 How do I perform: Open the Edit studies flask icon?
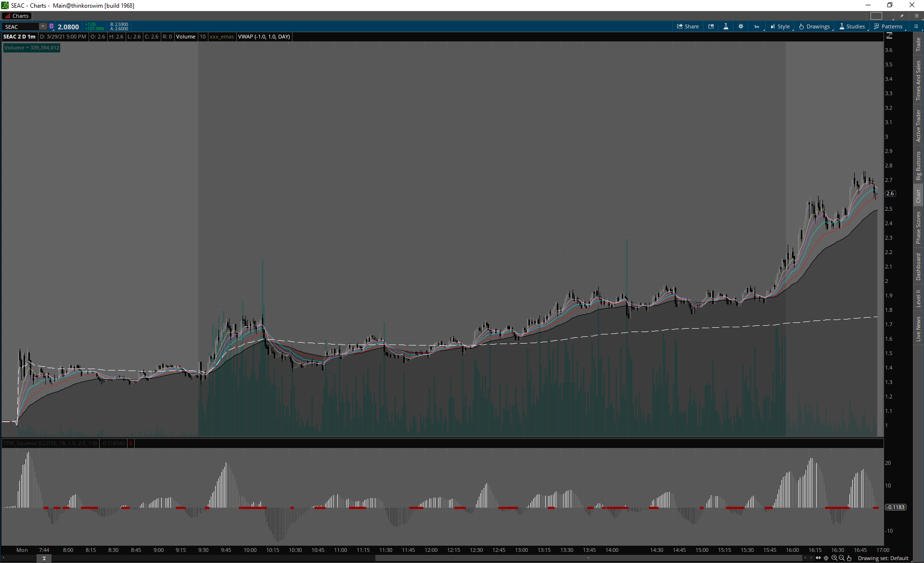pyautogui.click(x=726, y=26)
